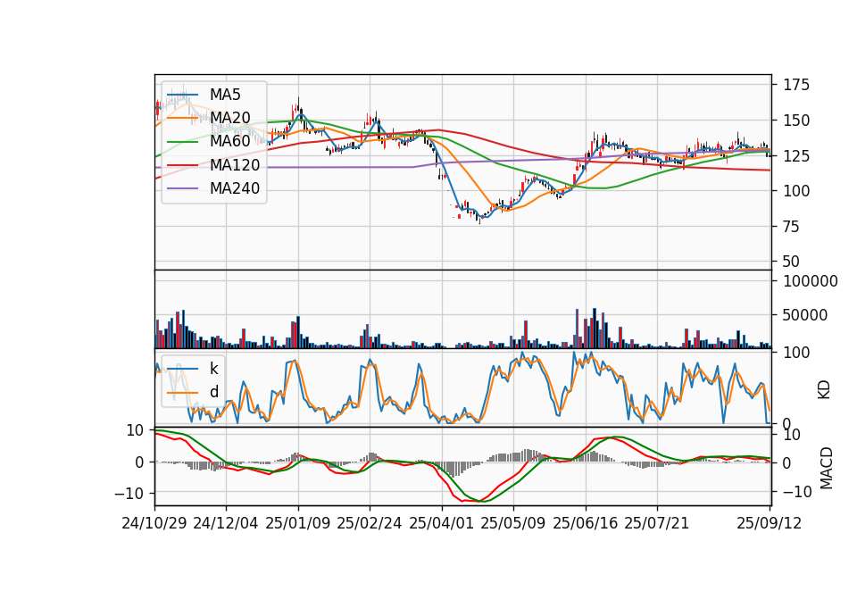Click the 25/06/16 date label
Image resolution: width=857 pixels, height=616 pixels.
tap(586, 523)
